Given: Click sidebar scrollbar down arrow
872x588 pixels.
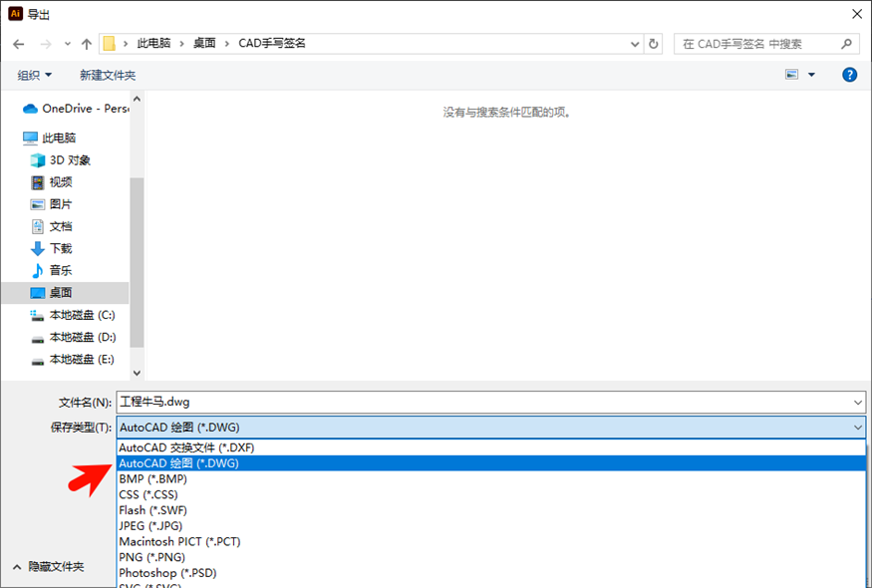Looking at the screenshot, I should click(137, 373).
